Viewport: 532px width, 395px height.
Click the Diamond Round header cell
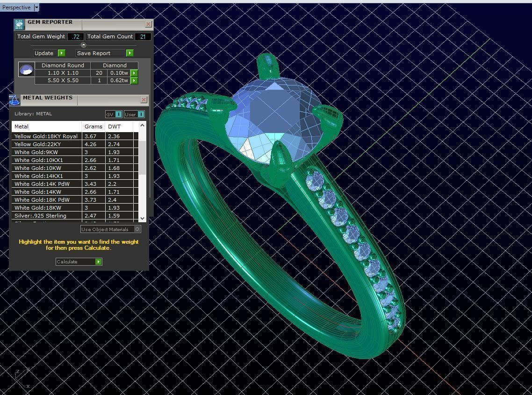click(63, 65)
